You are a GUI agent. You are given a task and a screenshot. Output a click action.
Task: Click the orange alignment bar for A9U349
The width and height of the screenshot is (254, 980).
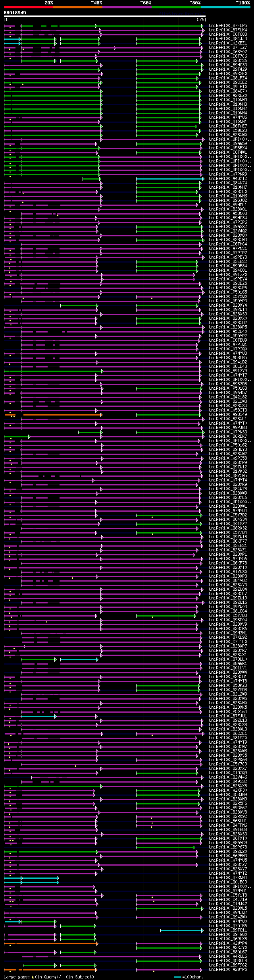click(x=53, y=415)
